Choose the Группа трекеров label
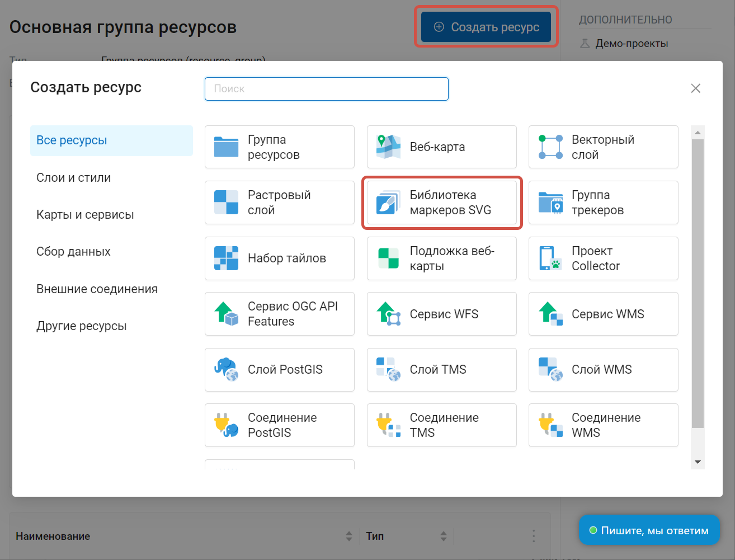 (x=597, y=203)
